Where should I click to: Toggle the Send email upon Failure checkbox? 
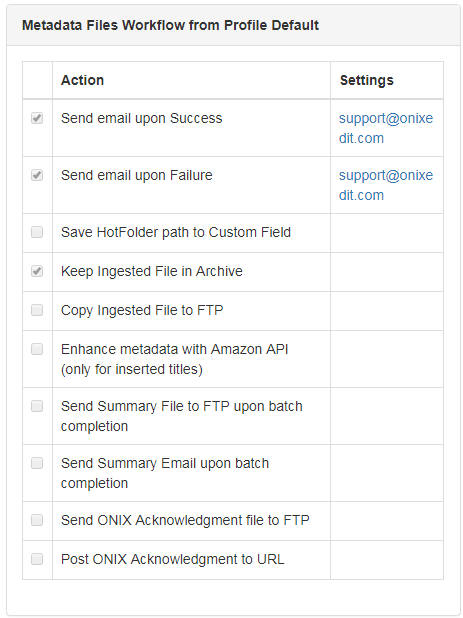[x=37, y=175]
